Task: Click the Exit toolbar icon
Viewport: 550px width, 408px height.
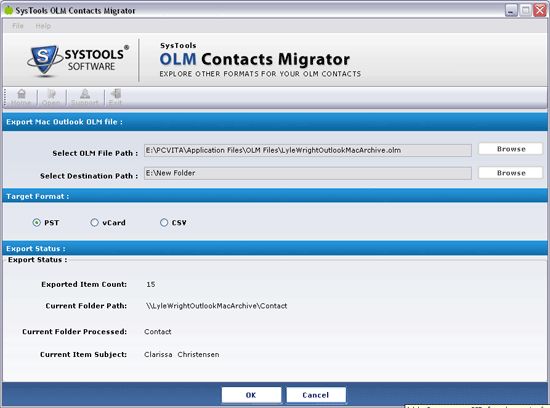Action: pyautogui.click(x=115, y=97)
